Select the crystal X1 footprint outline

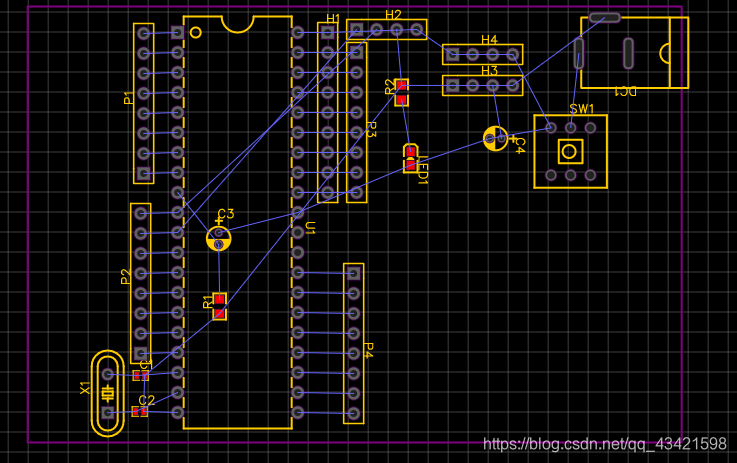pos(108,393)
